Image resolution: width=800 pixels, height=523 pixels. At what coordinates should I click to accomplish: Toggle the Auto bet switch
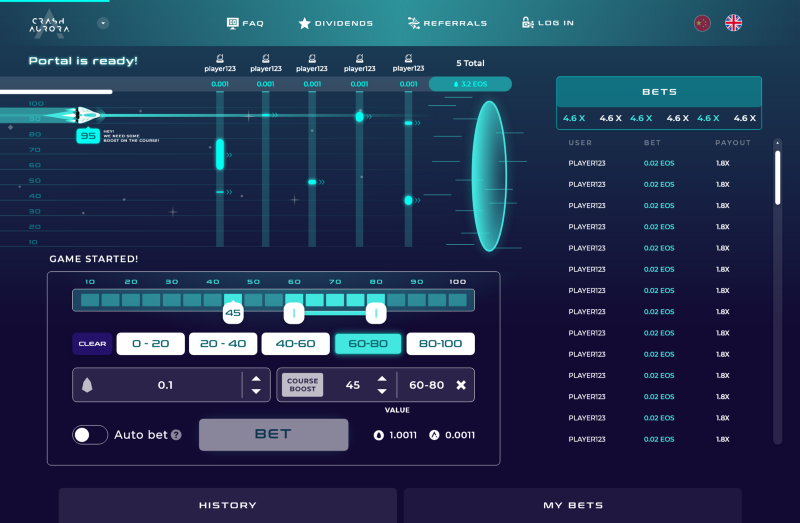click(x=90, y=435)
